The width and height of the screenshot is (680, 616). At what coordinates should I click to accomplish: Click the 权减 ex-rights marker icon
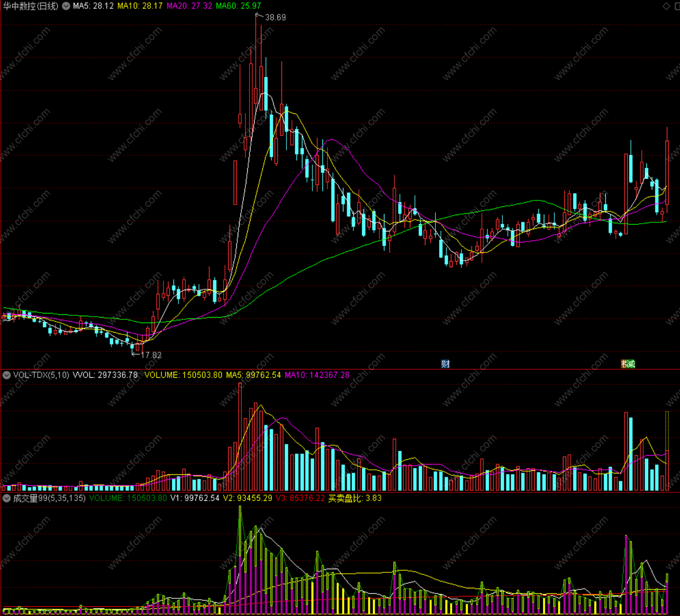[x=628, y=364]
